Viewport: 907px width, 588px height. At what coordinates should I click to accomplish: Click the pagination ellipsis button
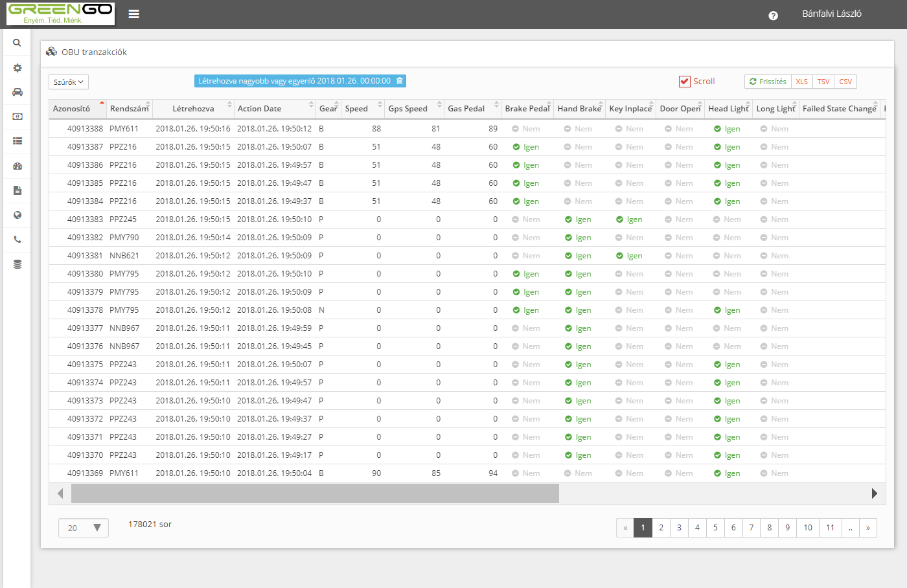tap(851, 528)
